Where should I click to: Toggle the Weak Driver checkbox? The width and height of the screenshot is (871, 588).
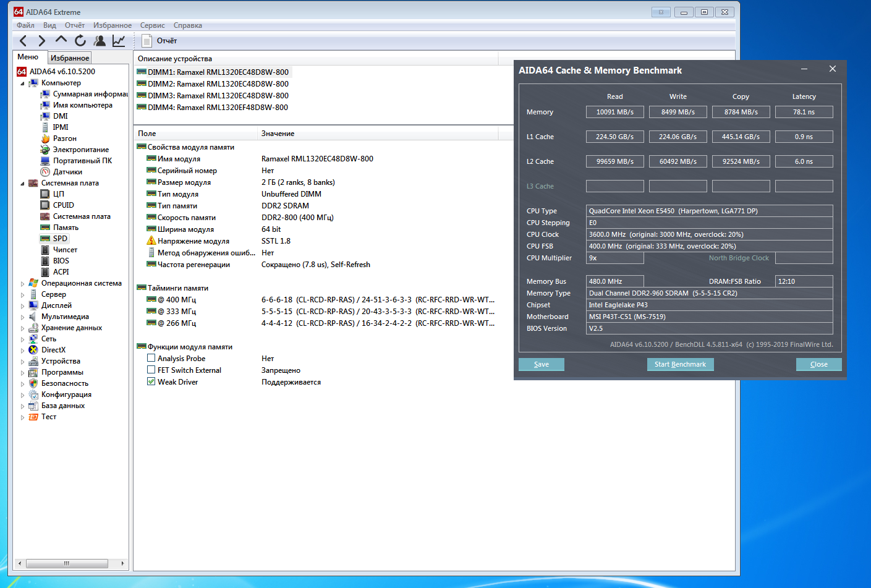(151, 381)
